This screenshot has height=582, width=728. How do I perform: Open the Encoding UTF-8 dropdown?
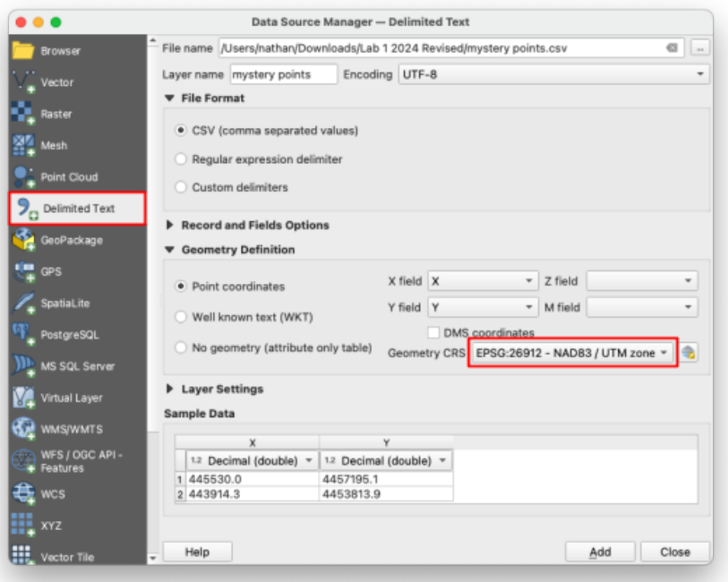click(x=553, y=74)
